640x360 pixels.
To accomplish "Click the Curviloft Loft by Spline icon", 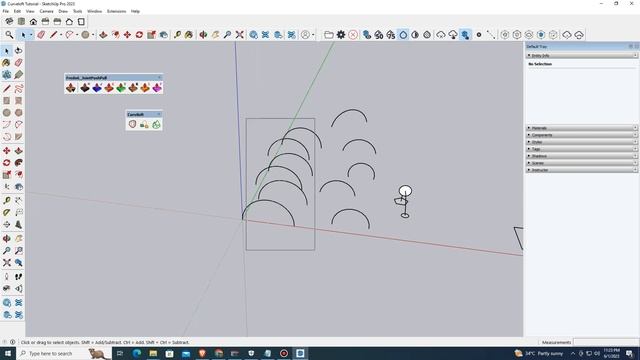I will [132, 124].
